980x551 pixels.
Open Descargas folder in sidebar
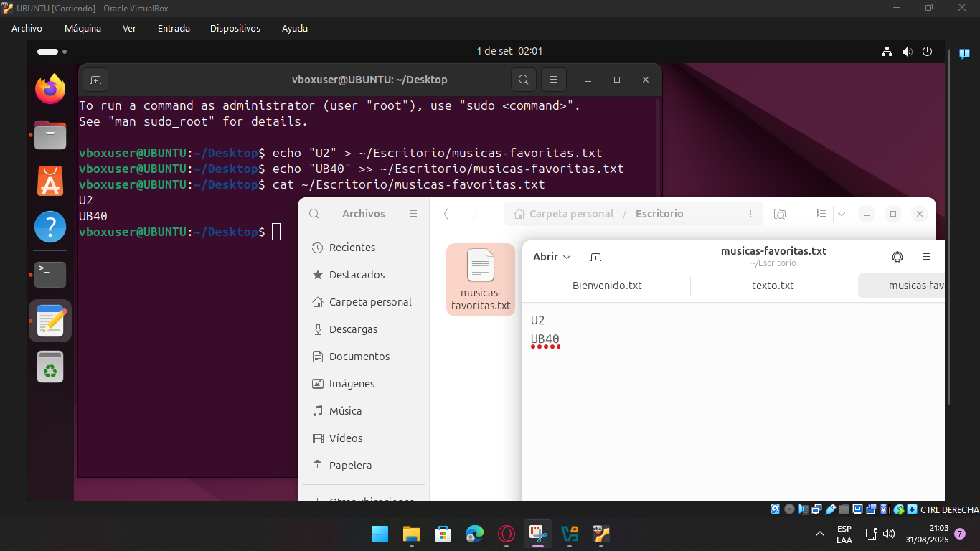365,329
